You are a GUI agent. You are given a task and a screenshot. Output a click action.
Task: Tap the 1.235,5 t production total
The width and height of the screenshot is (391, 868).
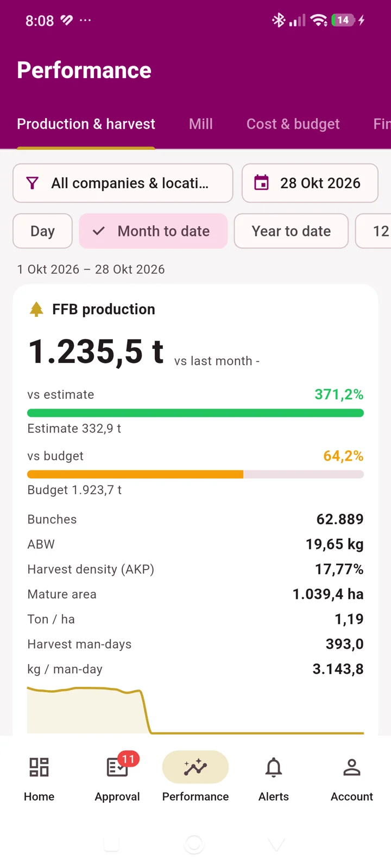pyautogui.click(x=96, y=352)
